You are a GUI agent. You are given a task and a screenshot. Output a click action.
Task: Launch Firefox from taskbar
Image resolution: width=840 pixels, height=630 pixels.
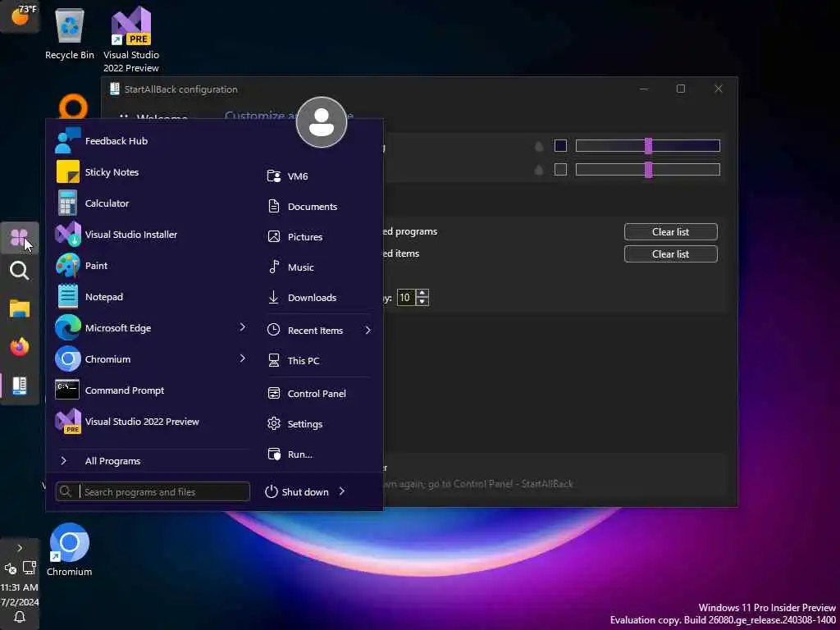20,347
